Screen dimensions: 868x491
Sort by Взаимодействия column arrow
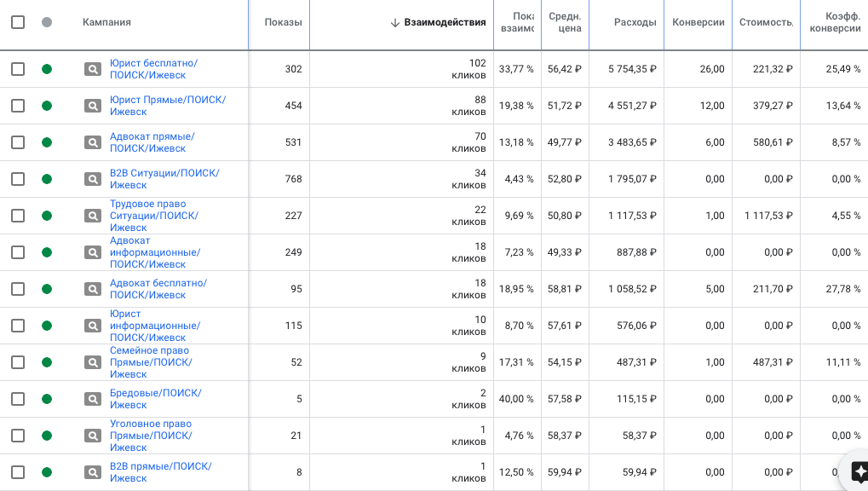(395, 23)
